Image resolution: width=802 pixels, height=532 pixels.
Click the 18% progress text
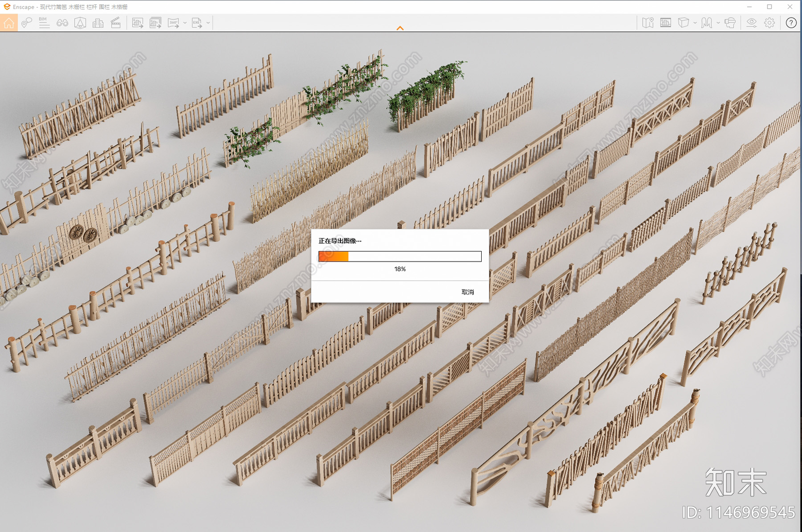(400, 269)
